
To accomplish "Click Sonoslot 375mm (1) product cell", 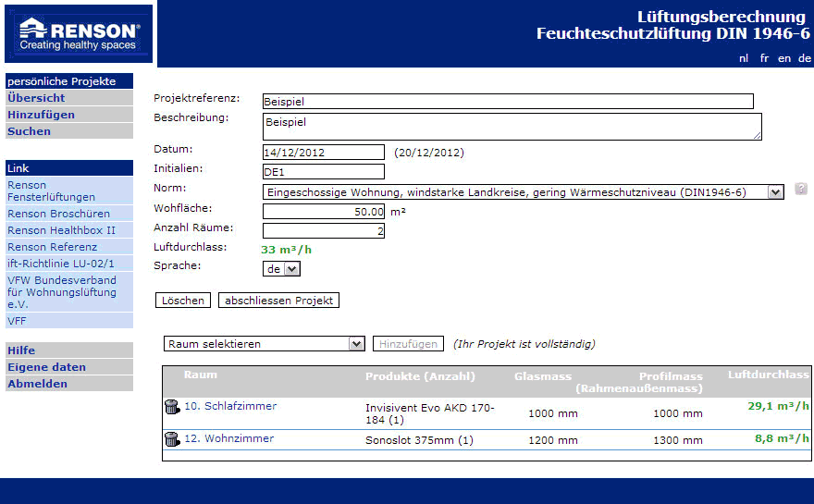I will pos(419,440).
